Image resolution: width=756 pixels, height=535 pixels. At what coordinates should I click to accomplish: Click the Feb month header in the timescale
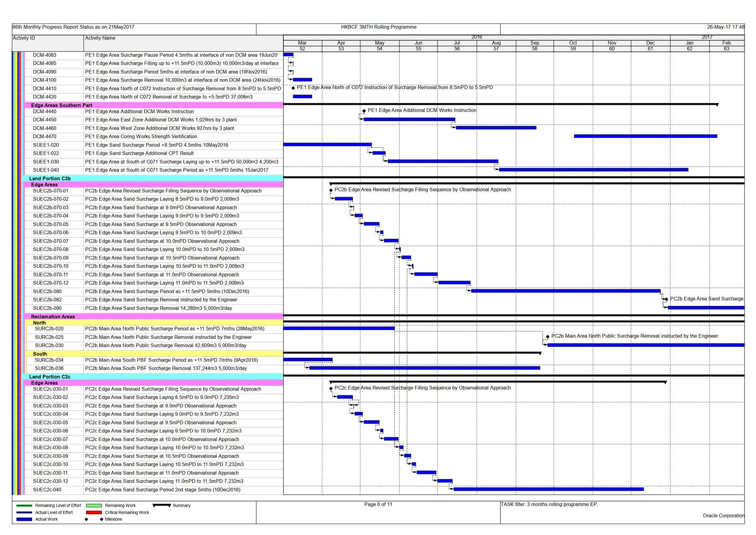tap(726, 43)
